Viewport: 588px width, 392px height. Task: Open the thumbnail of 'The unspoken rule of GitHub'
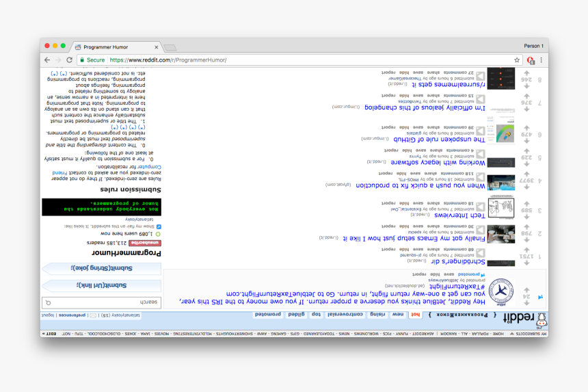[501, 130]
